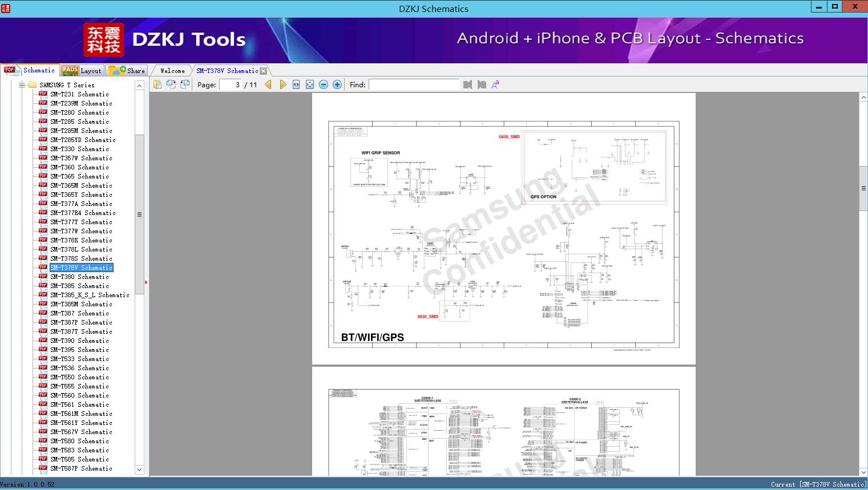868x490 pixels.
Task: Go to the next page arrow
Action: (282, 84)
